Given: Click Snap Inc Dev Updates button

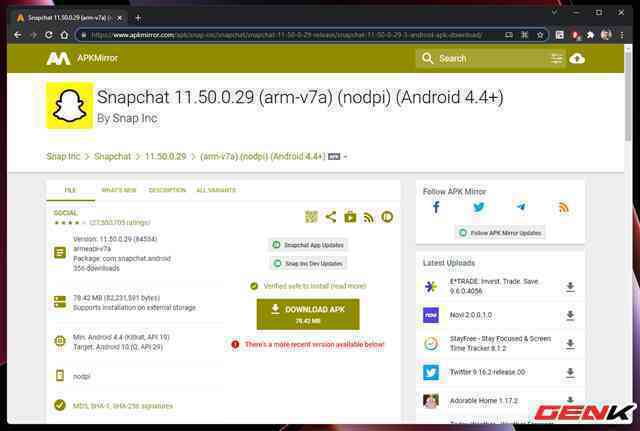Looking at the screenshot, I should point(308,264).
